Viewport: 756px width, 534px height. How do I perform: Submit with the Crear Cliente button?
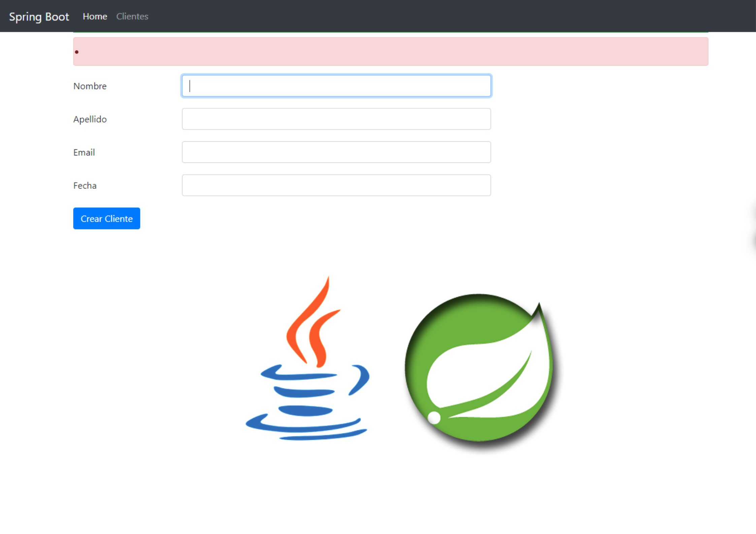(x=107, y=218)
